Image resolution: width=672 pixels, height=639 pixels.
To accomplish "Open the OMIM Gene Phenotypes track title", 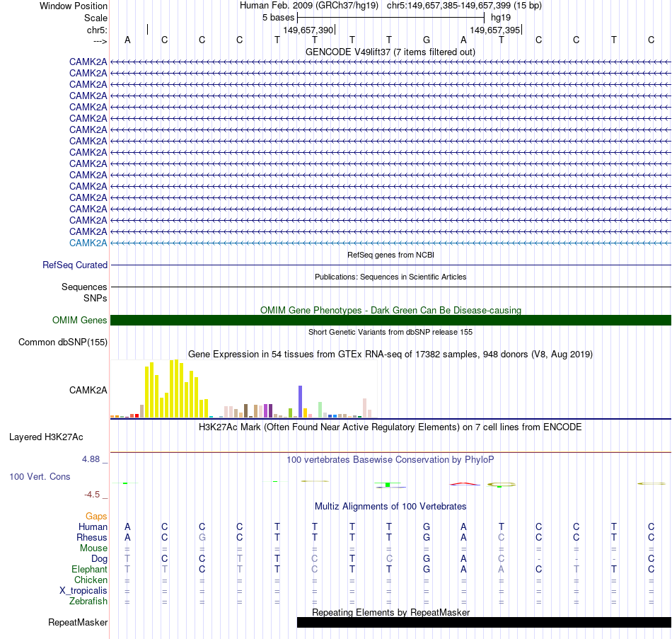I will (390, 310).
